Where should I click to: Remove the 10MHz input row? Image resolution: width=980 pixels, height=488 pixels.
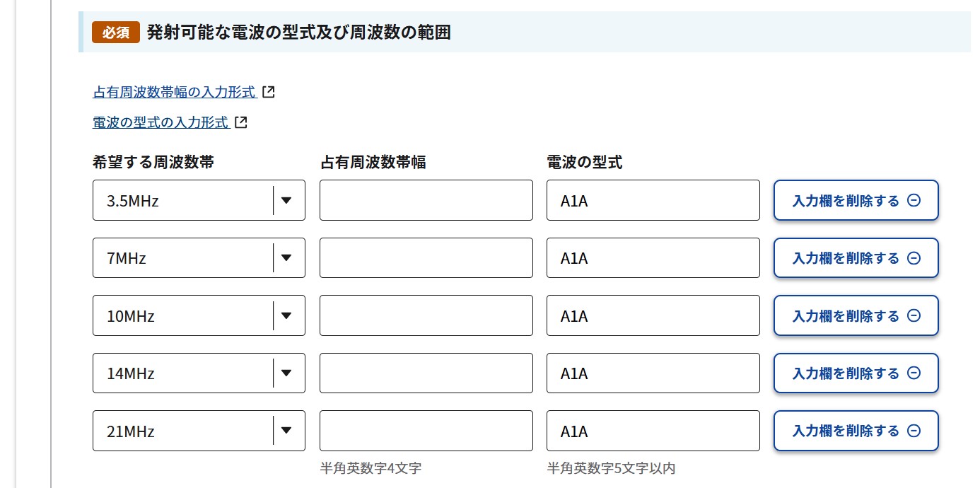click(856, 315)
